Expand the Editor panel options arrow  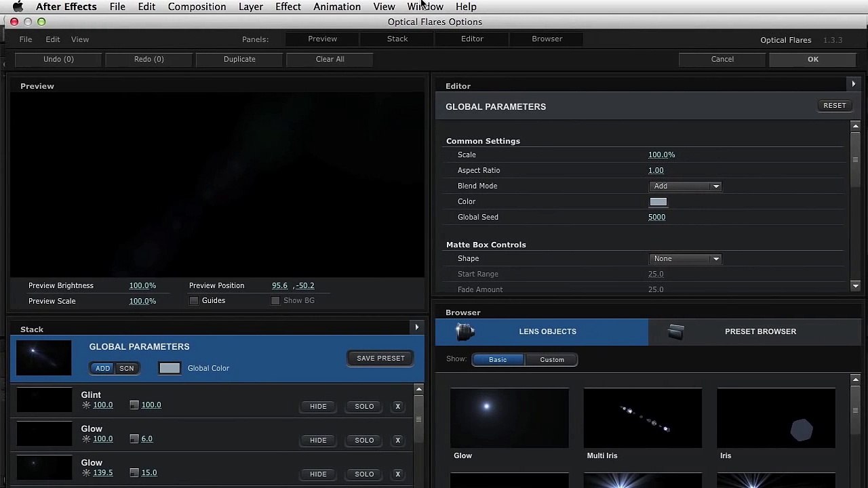click(x=854, y=84)
